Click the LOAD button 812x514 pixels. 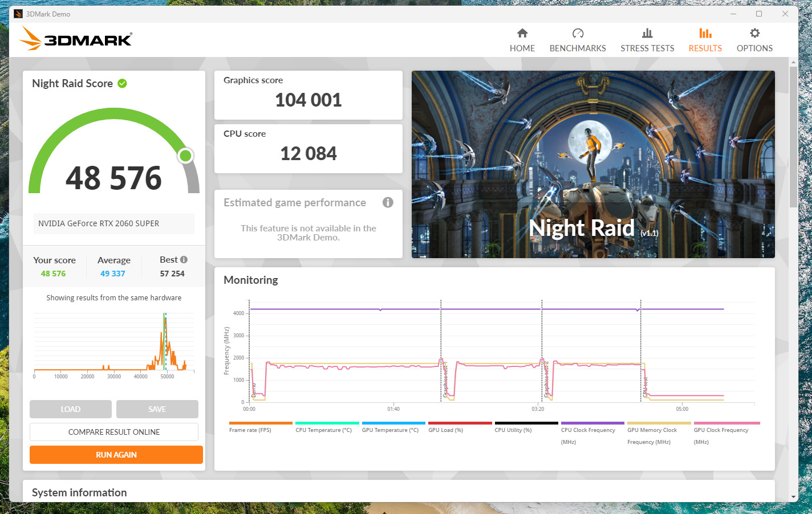71,409
